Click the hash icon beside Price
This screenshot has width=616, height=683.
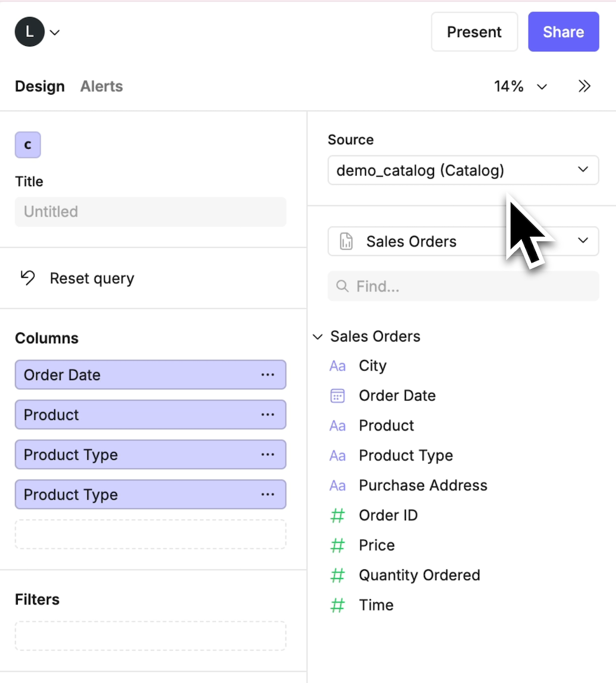pyautogui.click(x=337, y=545)
